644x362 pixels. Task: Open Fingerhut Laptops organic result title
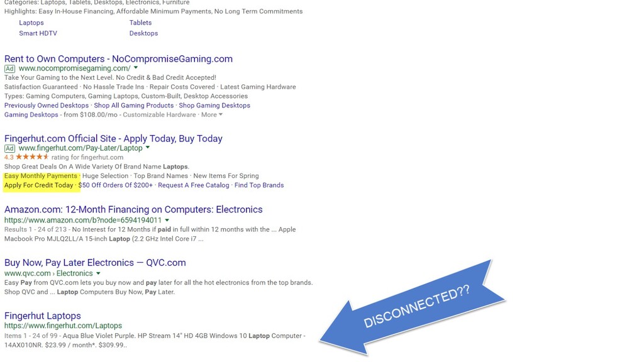click(43, 315)
